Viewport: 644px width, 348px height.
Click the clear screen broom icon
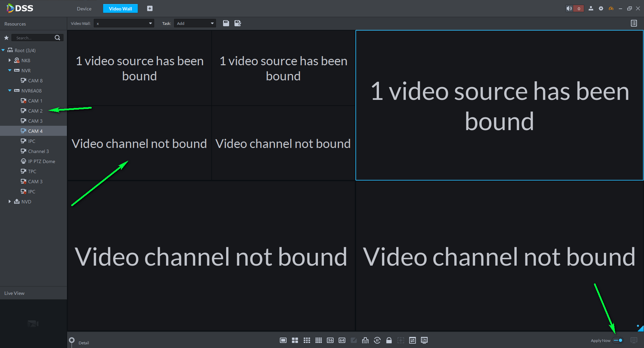[x=365, y=340]
